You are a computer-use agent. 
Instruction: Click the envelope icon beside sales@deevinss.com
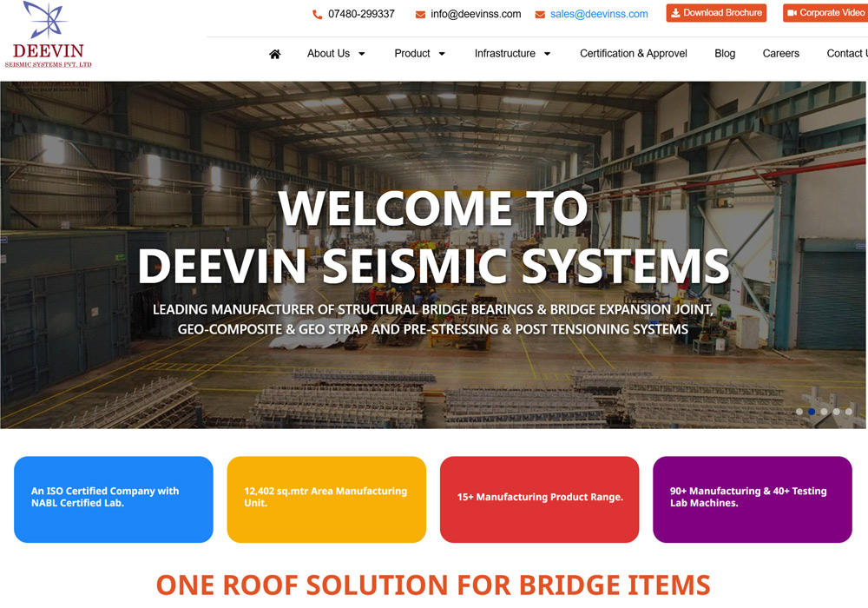point(540,15)
